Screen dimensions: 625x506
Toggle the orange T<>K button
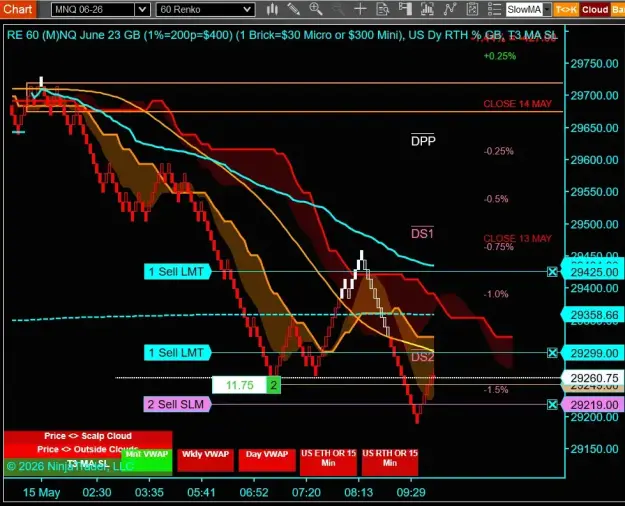point(566,10)
